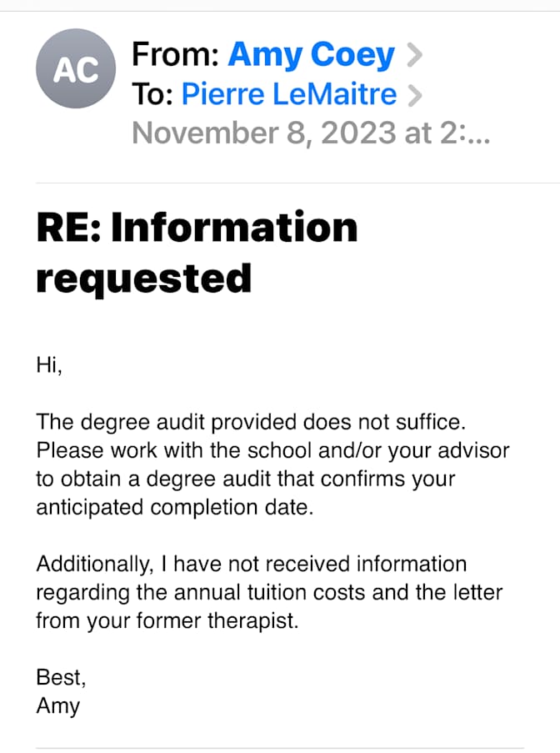Open sender contact Amy Coey
The height and width of the screenshot is (753, 560).
(311, 55)
